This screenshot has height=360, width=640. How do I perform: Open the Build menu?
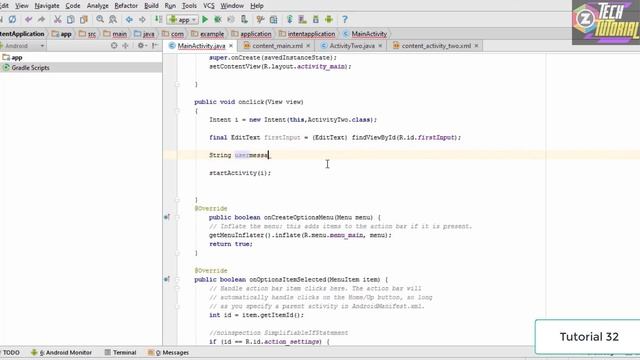click(151, 6)
